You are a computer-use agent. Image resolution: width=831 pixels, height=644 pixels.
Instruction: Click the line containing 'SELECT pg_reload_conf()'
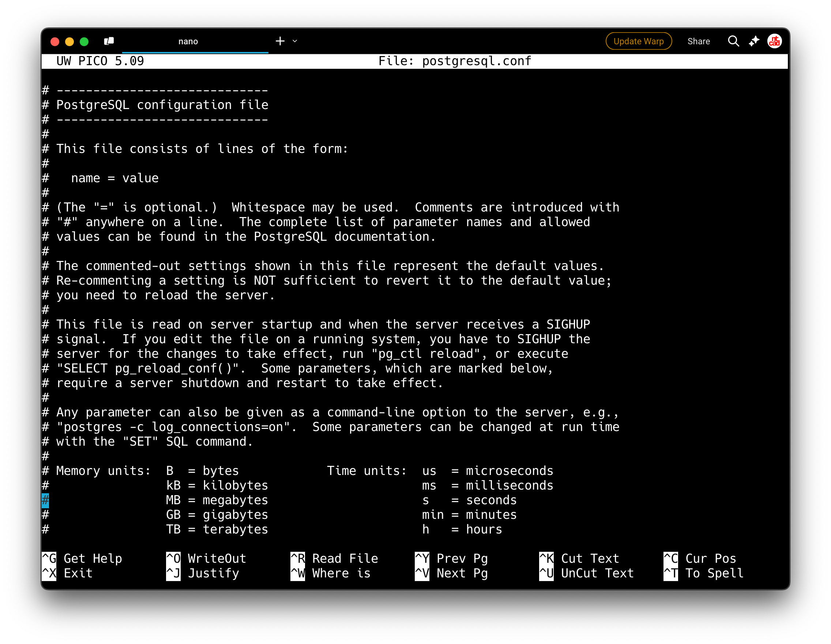(x=298, y=368)
